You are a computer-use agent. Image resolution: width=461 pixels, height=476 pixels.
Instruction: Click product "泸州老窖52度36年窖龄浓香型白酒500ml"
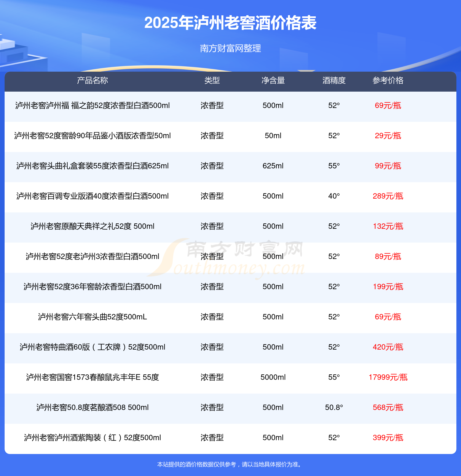tap(92, 287)
